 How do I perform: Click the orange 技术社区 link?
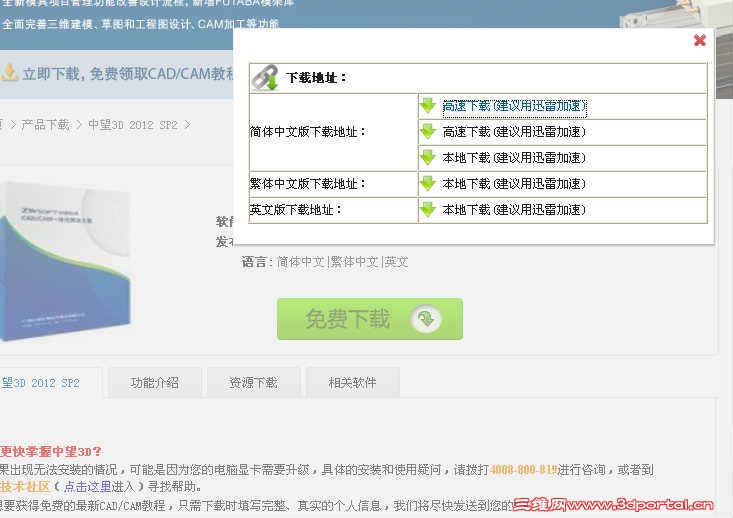pyautogui.click(x=25, y=487)
